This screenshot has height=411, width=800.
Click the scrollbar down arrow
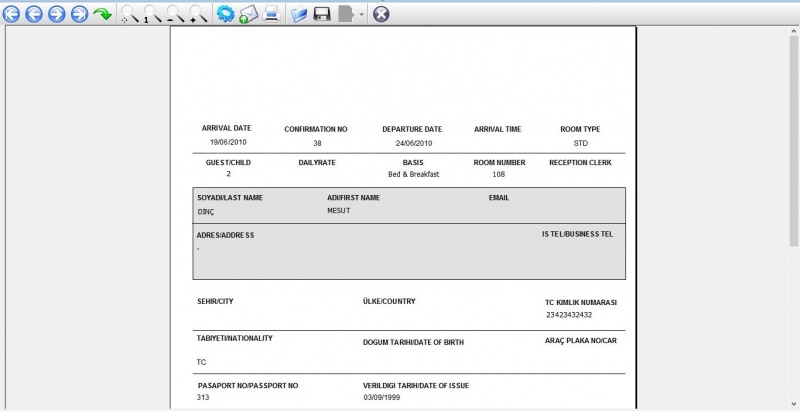[794, 404]
